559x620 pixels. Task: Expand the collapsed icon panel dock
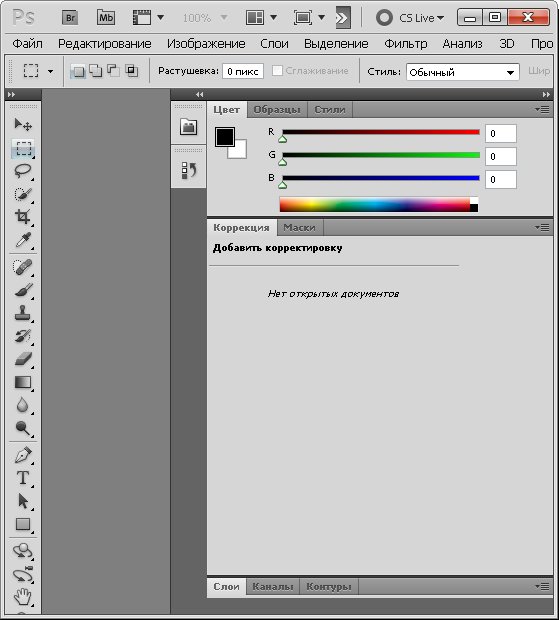pyautogui.click(x=200, y=95)
